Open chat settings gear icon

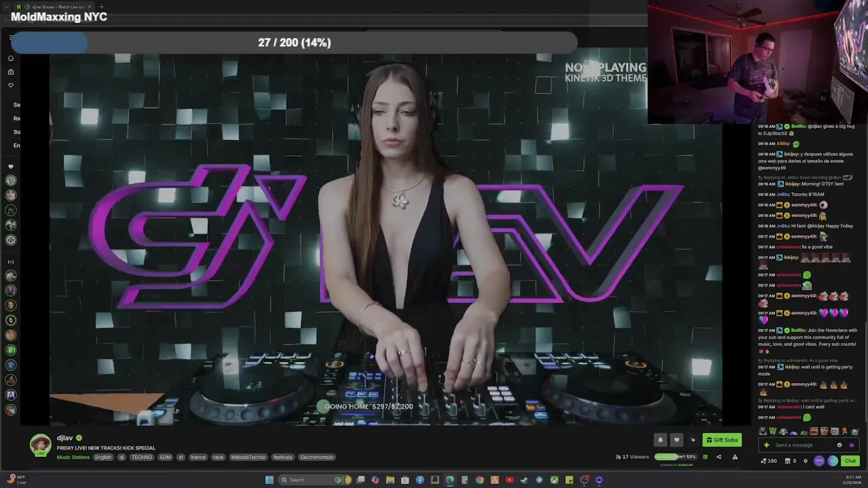806,461
